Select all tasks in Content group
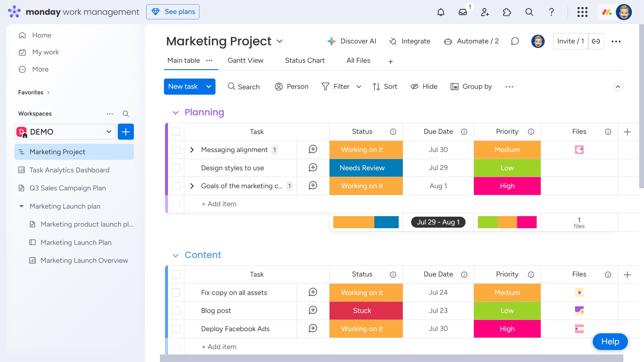Screen dimensions: 644x362 click(176, 275)
